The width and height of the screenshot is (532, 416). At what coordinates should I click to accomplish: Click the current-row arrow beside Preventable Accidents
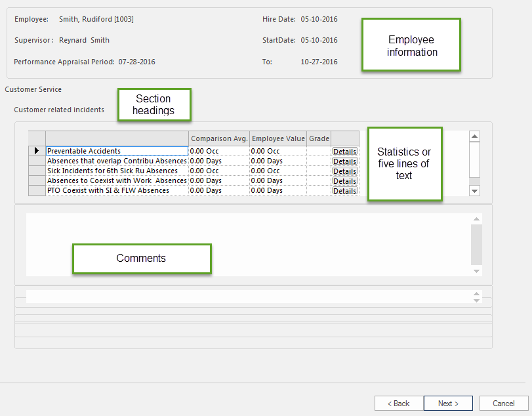[x=37, y=151]
